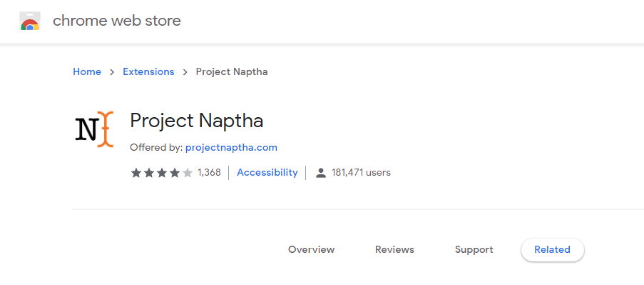The image size is (644, 285).
Task: Click the Project Naptha heading
Action: coord(197,121)
